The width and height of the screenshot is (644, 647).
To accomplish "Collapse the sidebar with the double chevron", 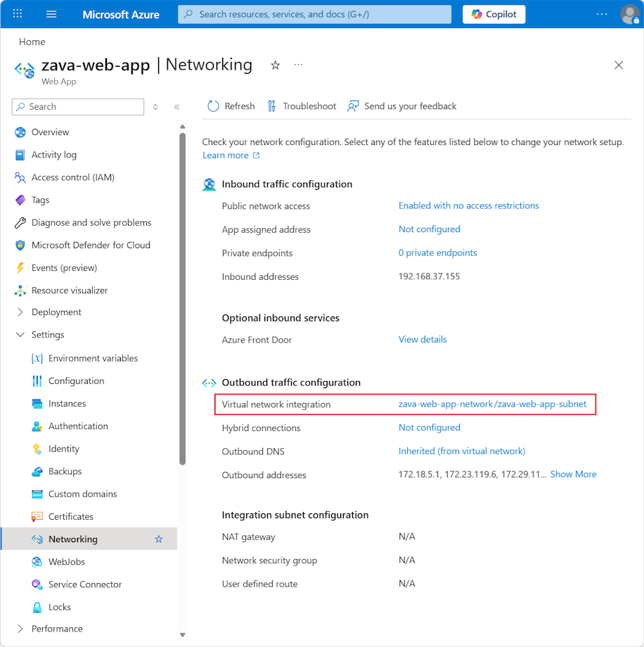I will click(x=176, y=107).
